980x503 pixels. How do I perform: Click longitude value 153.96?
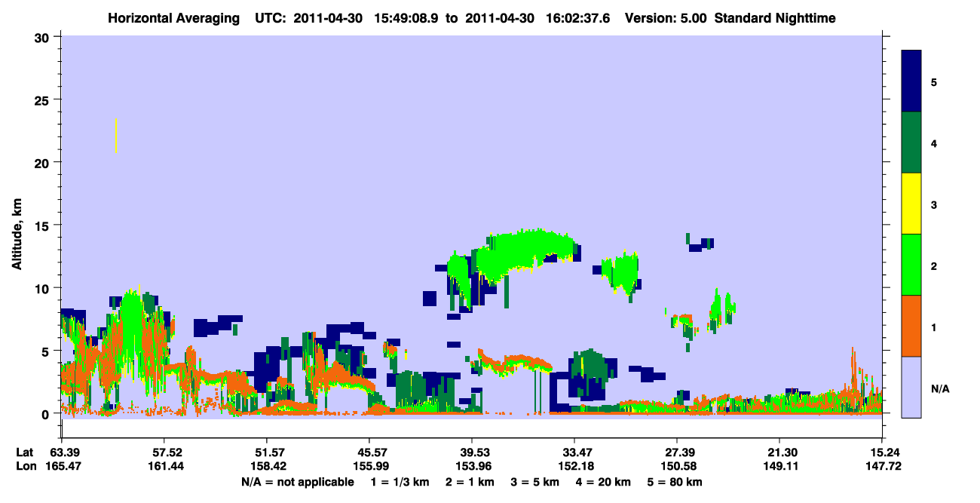472,466
